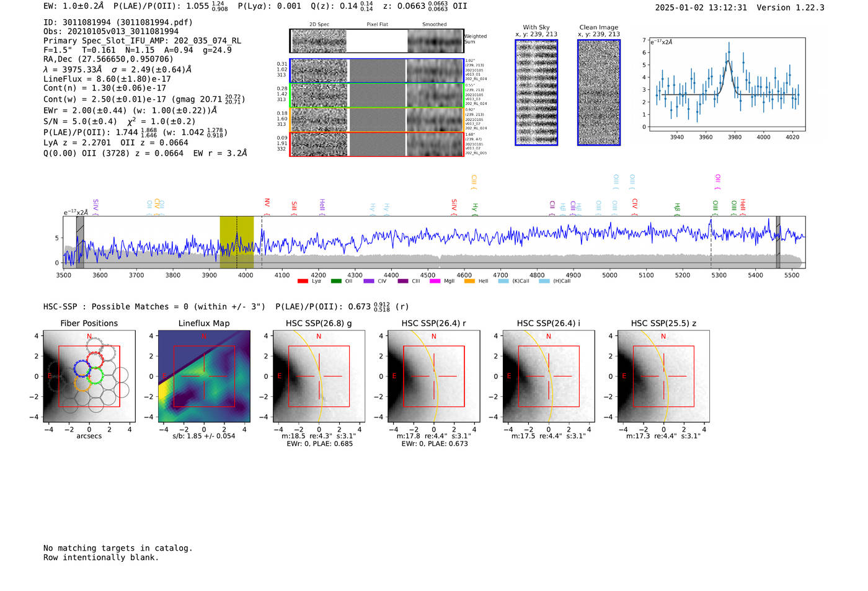Image resolution: width=868 pixels, height=591 pixels.
Task: Click the ID: 3011081994 text line
Action: (x=118, y=22)
